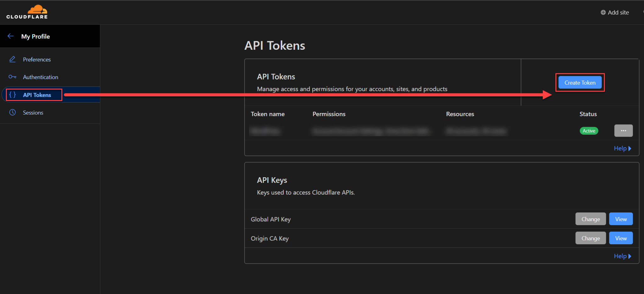Click the curly braces API Tokens icon
Viewport: 644px width, 294px height.
[13, 94]
